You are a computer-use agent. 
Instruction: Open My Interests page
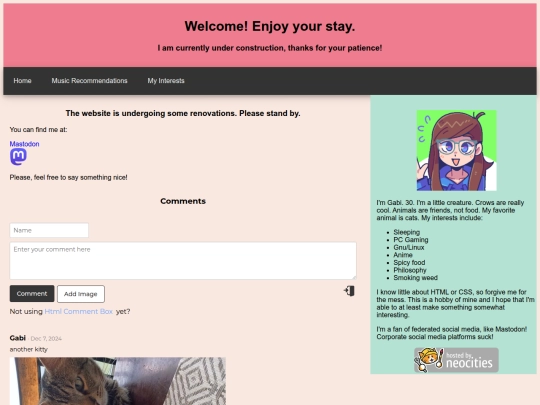[166, 81]
